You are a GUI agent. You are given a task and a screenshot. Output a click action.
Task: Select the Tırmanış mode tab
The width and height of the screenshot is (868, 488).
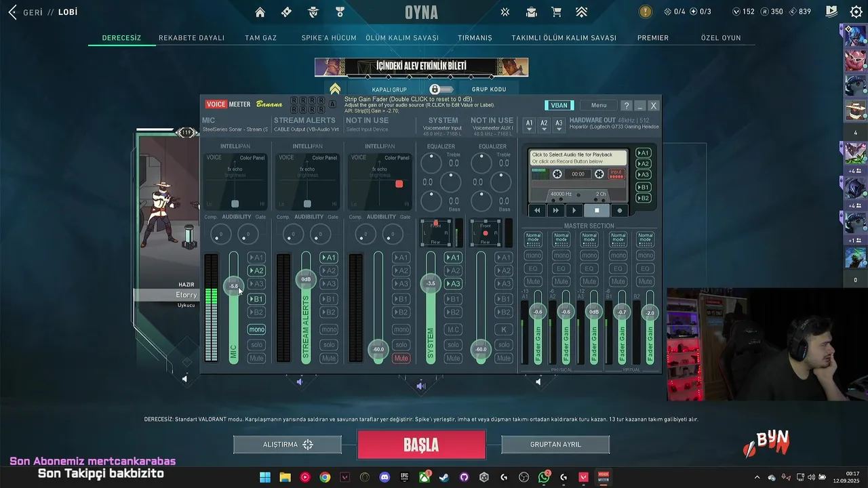[x=475, y=38]
